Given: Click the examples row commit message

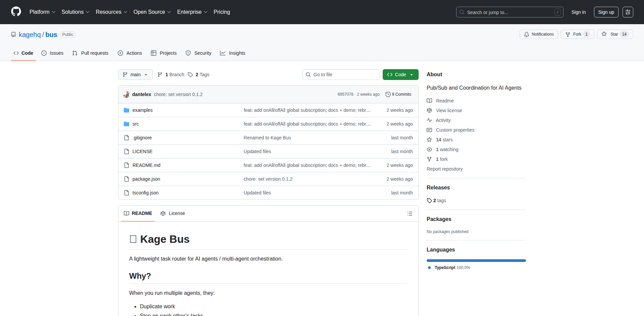Looking at the screenshot, I should (307, 110).
